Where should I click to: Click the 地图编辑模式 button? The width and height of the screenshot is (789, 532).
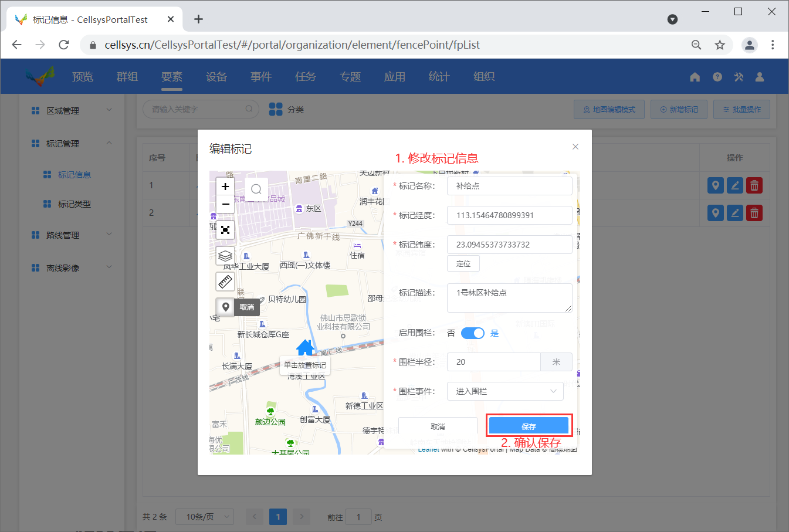point(609,109)
